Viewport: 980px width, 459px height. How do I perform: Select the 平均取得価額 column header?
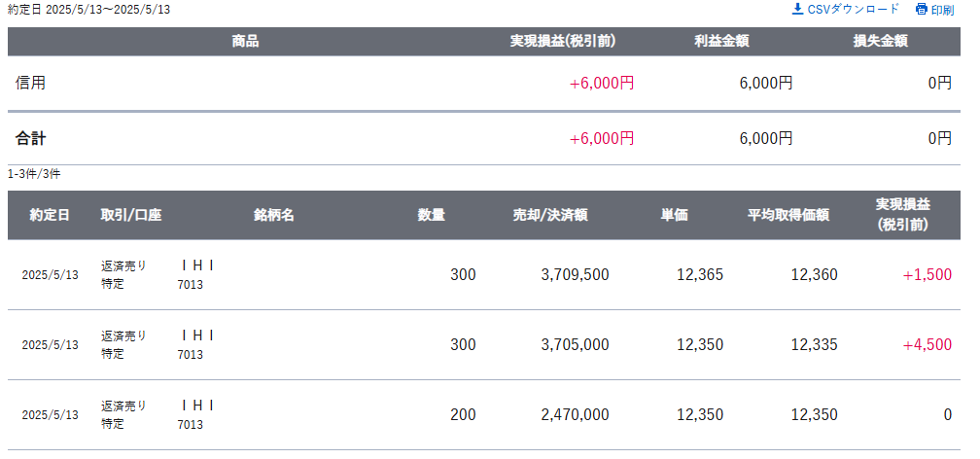click(788, 215)
